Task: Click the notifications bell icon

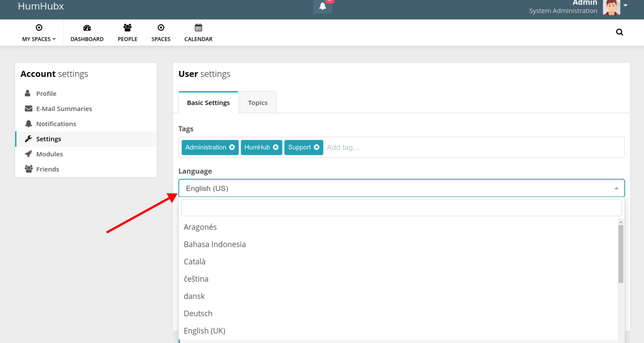Action: click(x=323, y=5)
